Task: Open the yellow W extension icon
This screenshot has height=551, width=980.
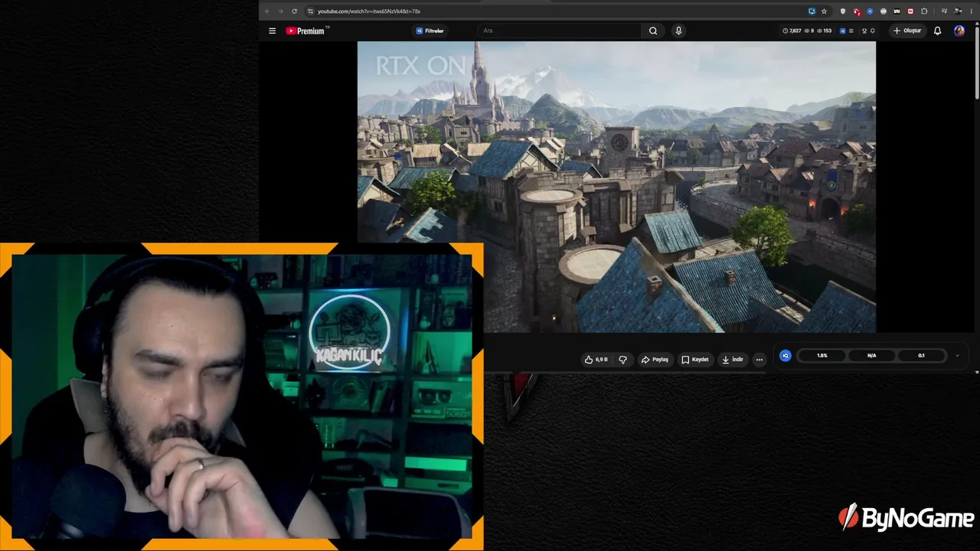Action: (897, 11)
